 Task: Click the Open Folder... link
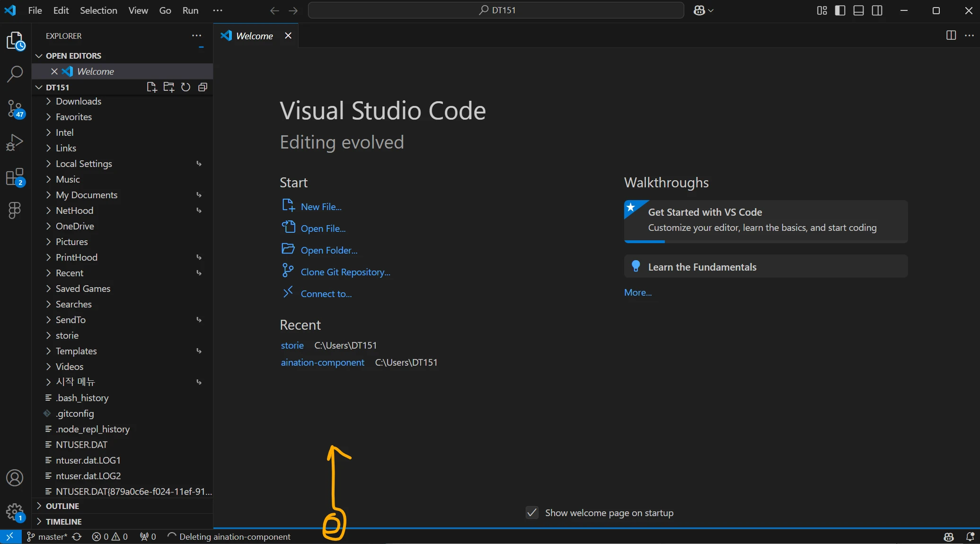click(329, 250)
